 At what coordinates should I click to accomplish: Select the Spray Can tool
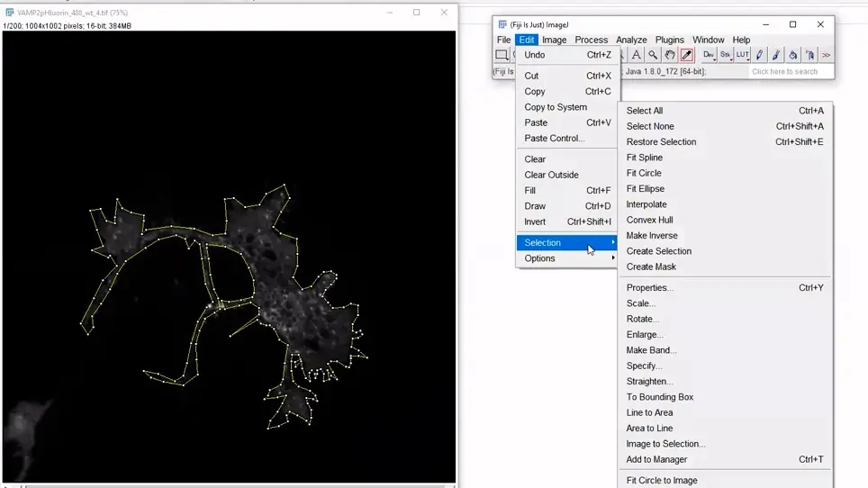[x=809, y=55]
